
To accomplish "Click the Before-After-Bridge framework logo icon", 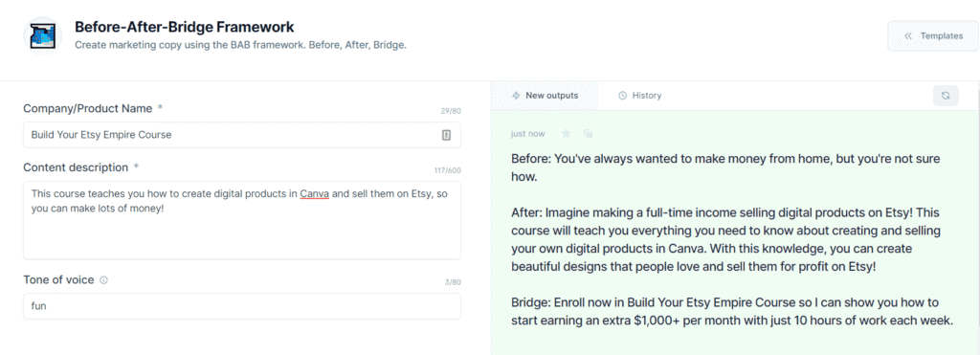I will [x=42, y=35].
